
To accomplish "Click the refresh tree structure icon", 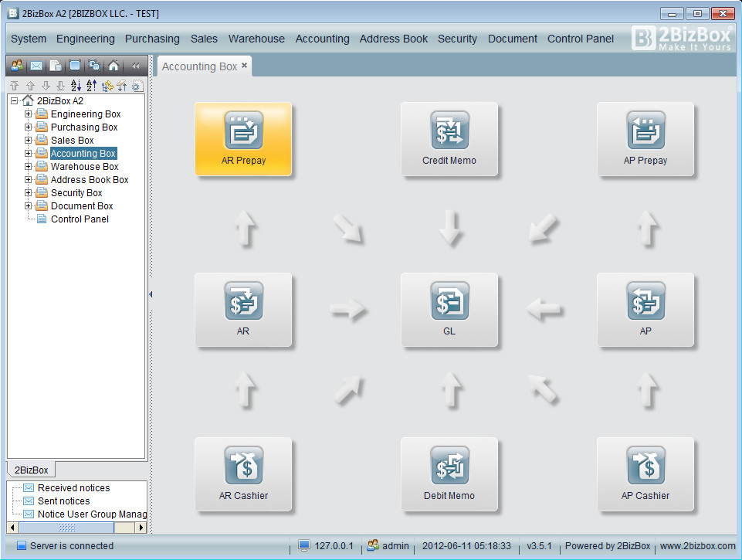I will pos(107,86).
